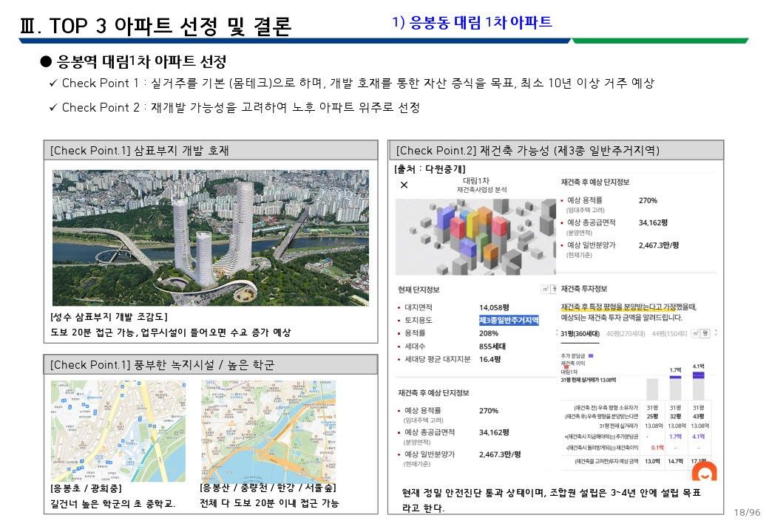Click the 14,058평 대지면적 value

click(x=494, y=307)
